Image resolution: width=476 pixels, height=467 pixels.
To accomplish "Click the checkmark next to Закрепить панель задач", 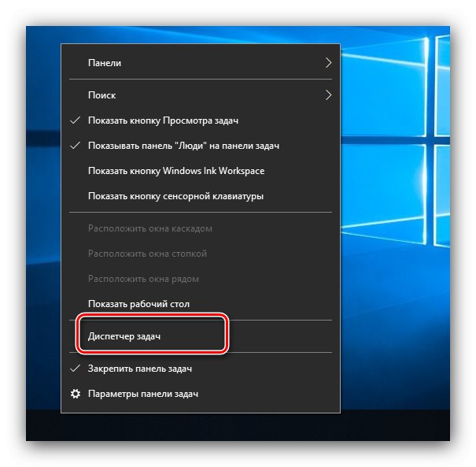I will (75, 369).
